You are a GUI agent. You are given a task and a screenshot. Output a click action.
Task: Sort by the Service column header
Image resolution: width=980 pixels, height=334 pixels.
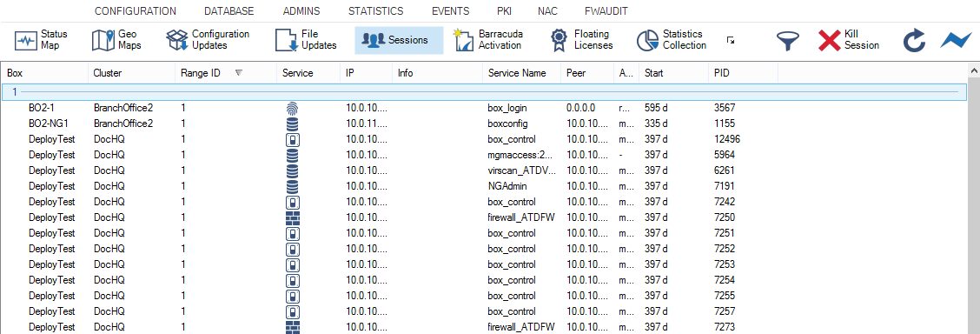(x=308, y=73)
